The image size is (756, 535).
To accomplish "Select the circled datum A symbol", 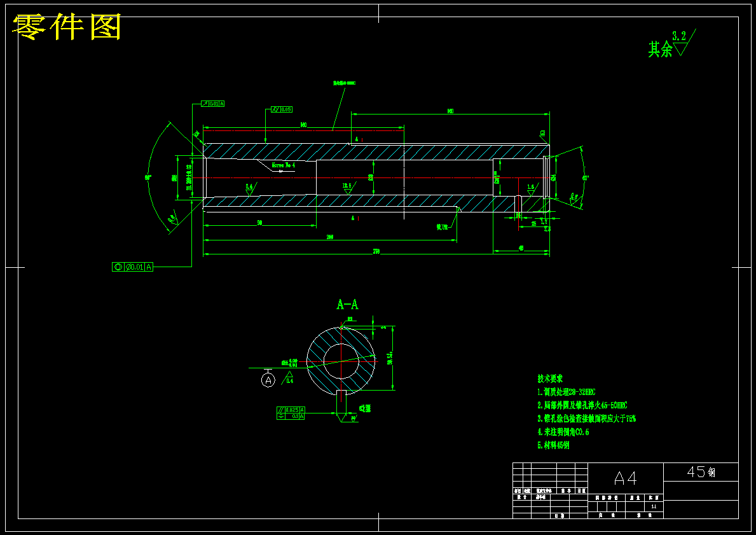I will click(268, 380).
